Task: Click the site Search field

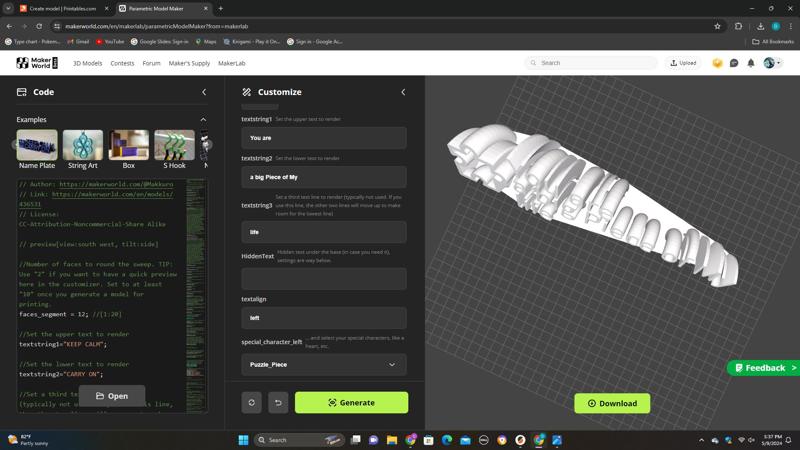Action: 591,63
